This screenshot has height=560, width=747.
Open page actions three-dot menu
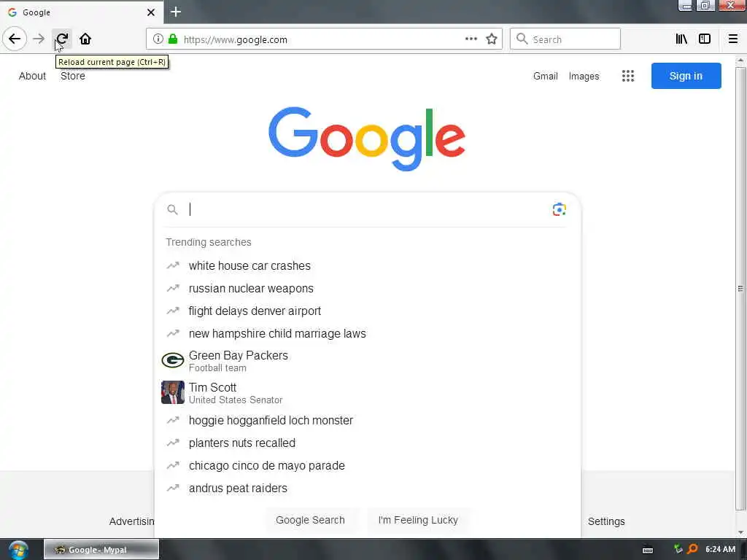[x=471, y=39]
